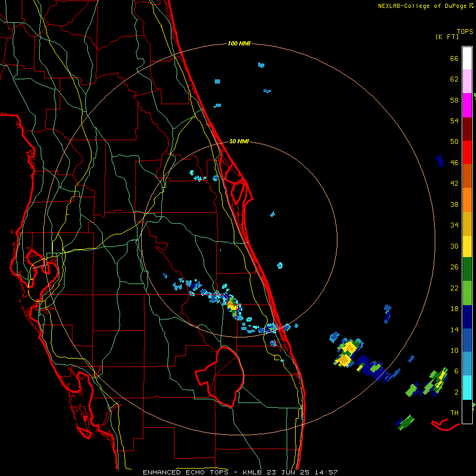The image size is (476, 476).
Task: Click the '34' legend value
Action: (454, 225)
